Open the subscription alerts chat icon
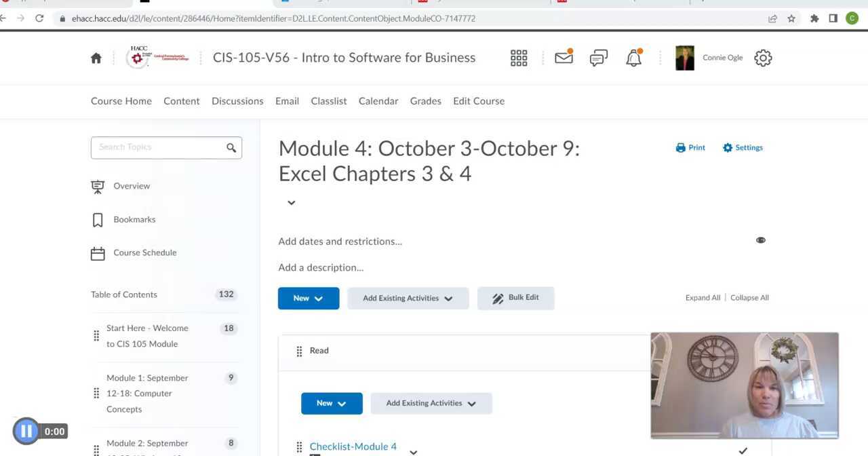868x456 pixels. (x=598, y=58)
